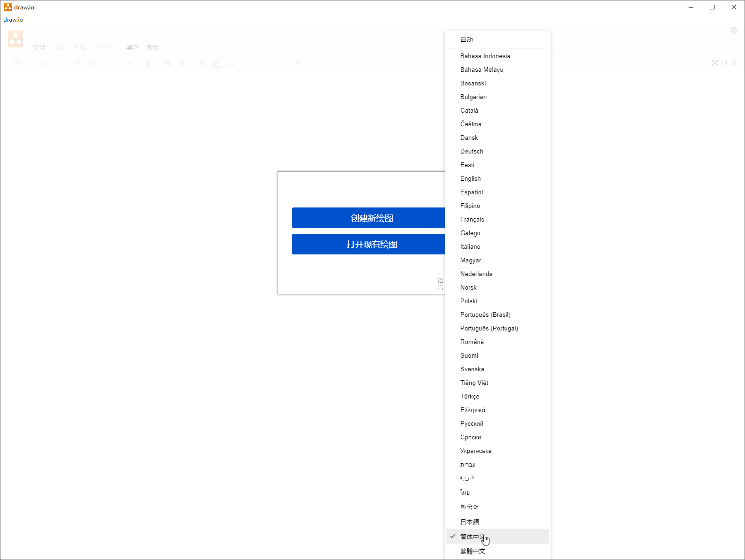Viewport: 745px width, 560px height.
Task: Pick 自动 automatic language option
Action: click(466, 40)
